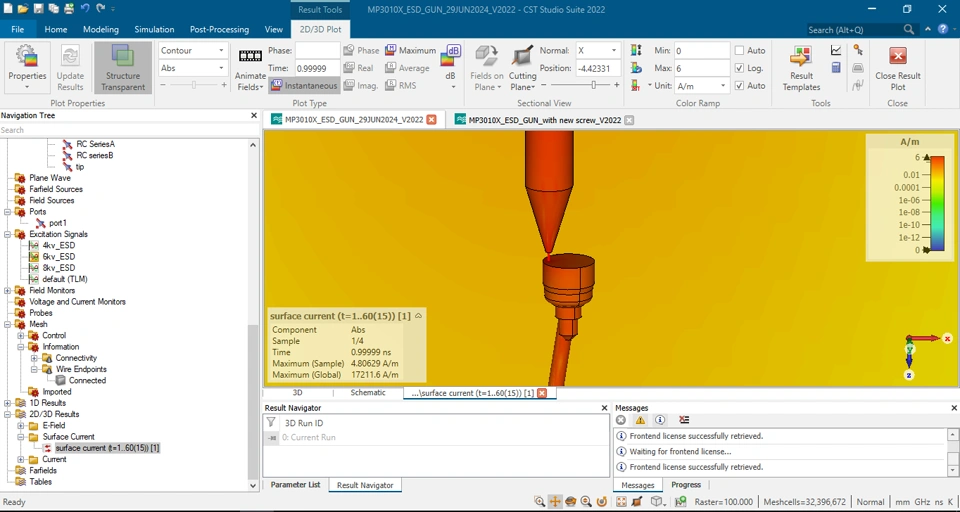Close the surface current plot tab
The width and height of the screenshot is (960, 512).
(542, 393)
